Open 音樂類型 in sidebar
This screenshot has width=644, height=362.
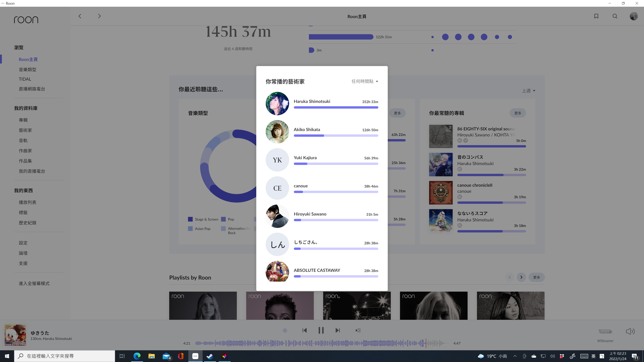click(x=28, y=69)
